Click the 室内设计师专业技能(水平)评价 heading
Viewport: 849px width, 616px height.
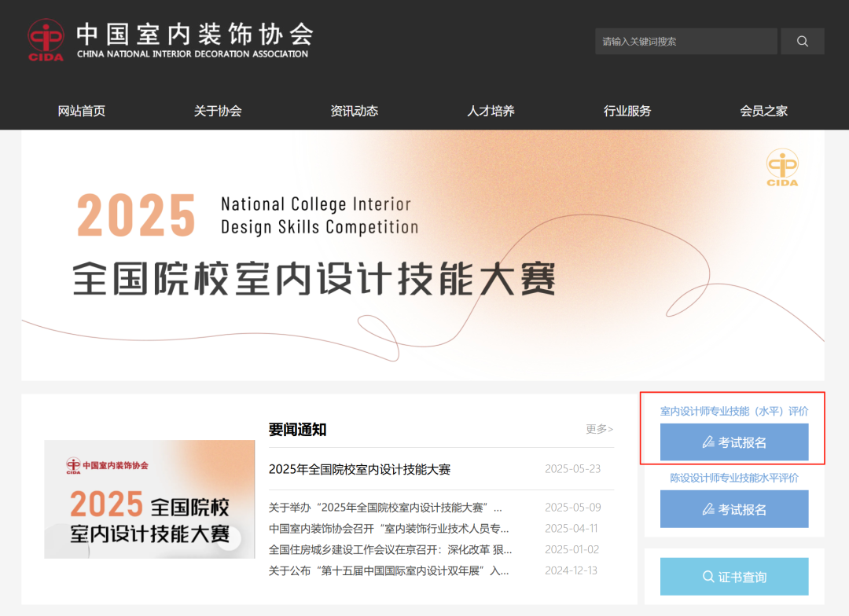[x=734, y=412]
